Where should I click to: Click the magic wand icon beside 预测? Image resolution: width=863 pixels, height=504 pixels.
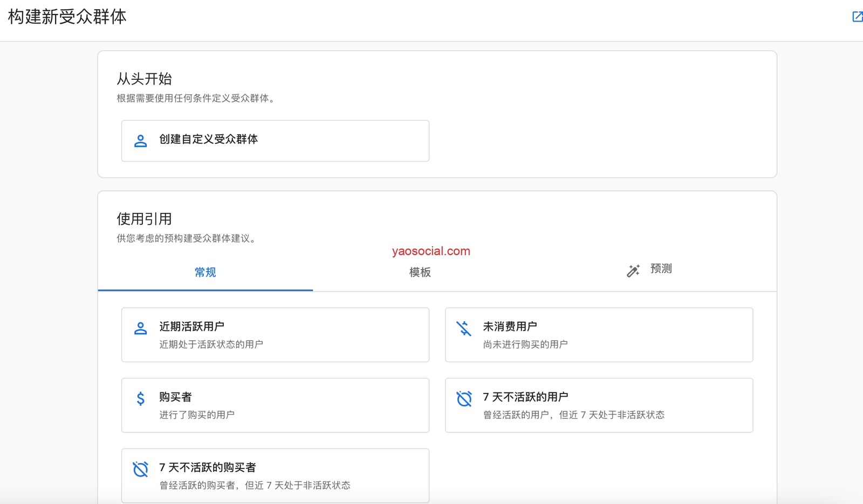coord(633,271)
